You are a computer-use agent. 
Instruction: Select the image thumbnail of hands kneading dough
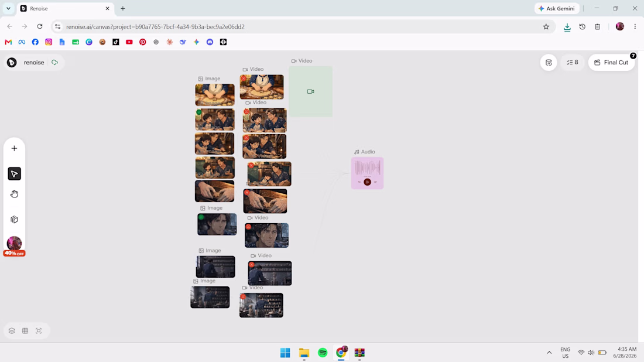pyautogui.click(x=215, y=191)
